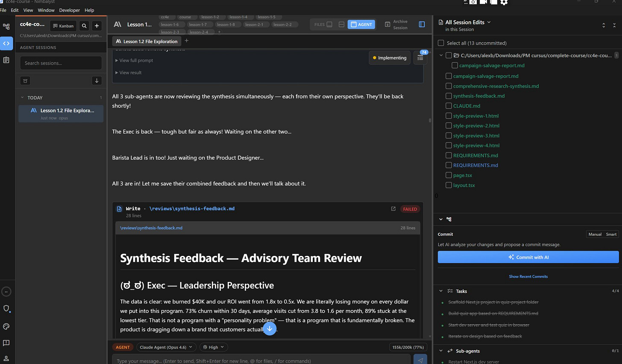622x364 pixels.
Task: Select Manual commit mode
Action: [595, 234]
